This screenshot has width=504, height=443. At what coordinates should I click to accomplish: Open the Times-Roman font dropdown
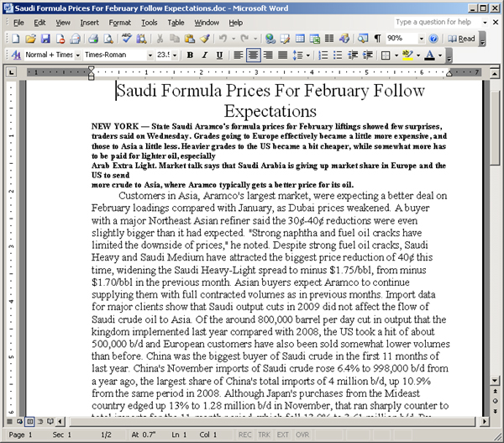coord(148,55)
